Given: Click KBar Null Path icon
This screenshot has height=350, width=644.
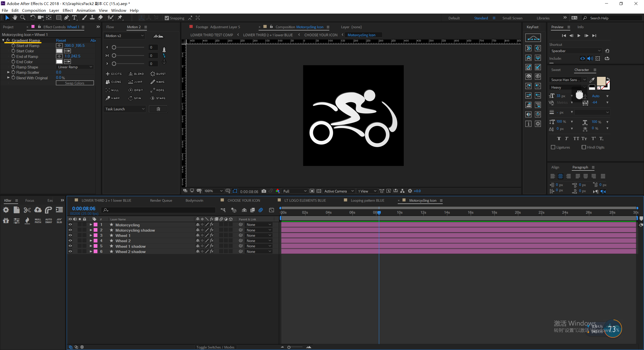Looking at the screenshot, I should pos(38,221).
